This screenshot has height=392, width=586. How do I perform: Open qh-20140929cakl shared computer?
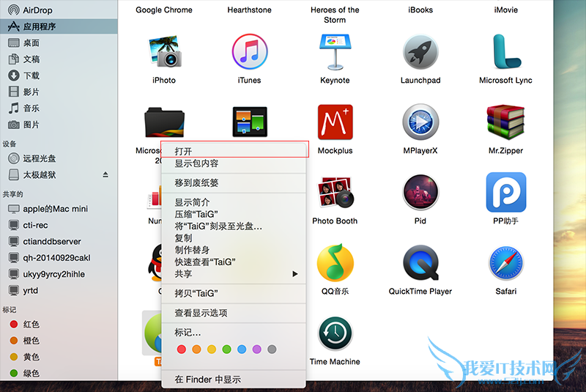coord(59,258)
